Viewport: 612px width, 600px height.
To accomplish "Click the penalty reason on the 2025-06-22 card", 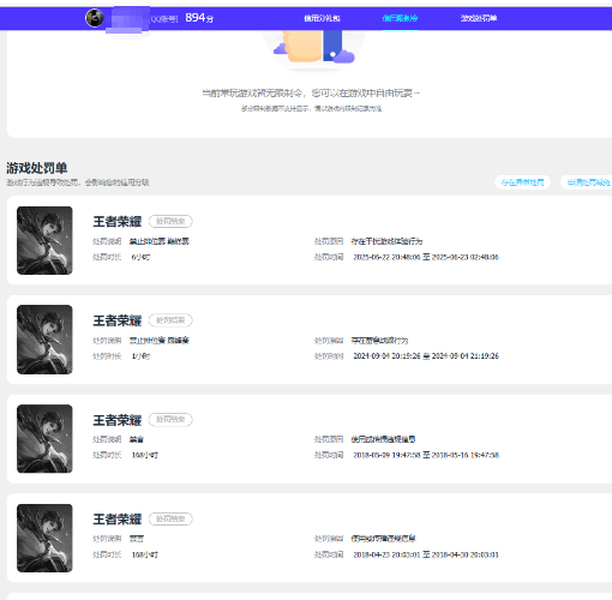I will [x=387, y=242].
